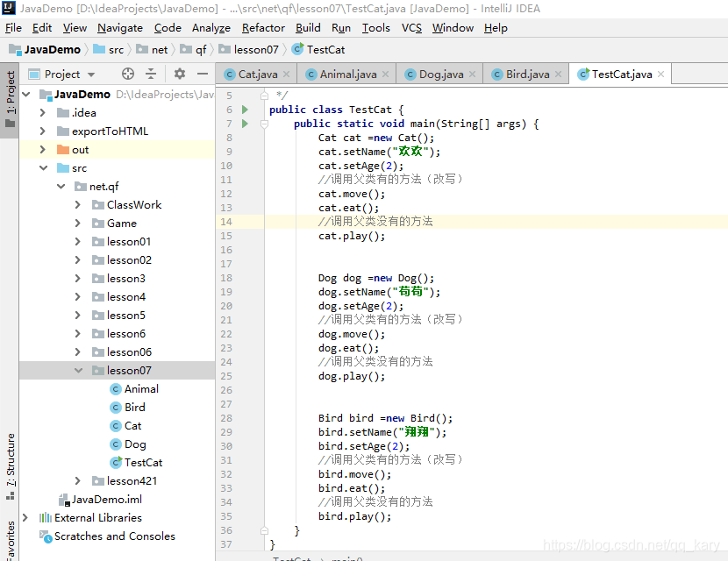Open the Refactor menu
The height and width of the screenshot is (561, 728).
click(263, 28)
